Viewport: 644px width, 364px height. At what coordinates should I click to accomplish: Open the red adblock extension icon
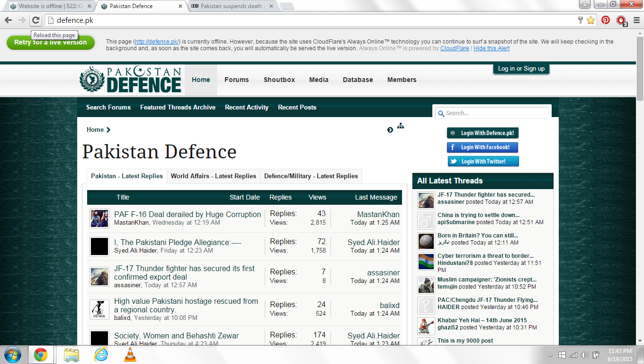click(x=621, y=20)
